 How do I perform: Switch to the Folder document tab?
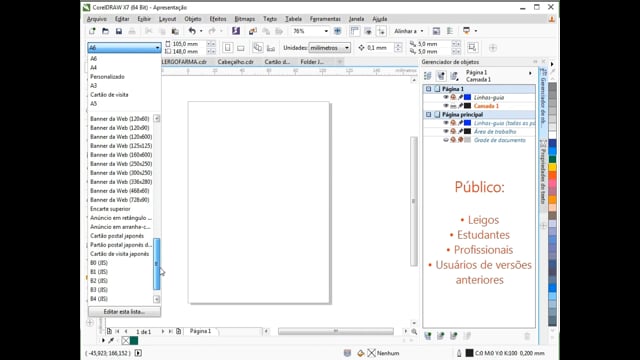click(312, 62)
